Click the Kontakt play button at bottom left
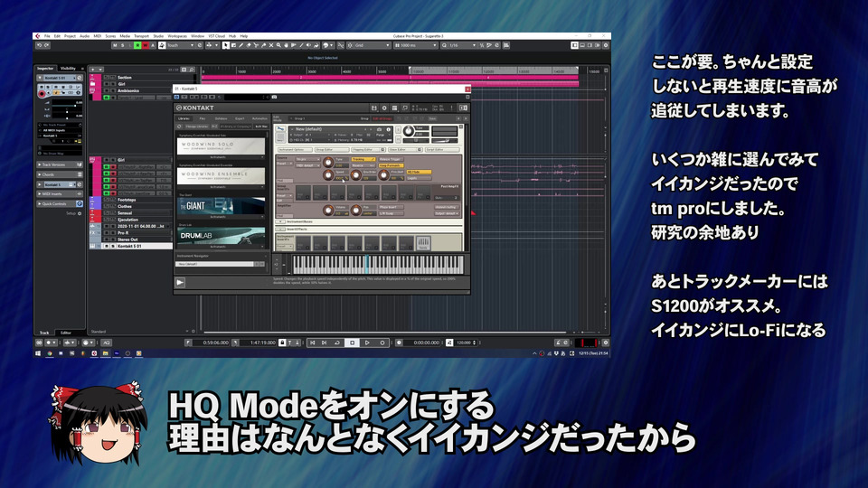 tap(180, 282)
